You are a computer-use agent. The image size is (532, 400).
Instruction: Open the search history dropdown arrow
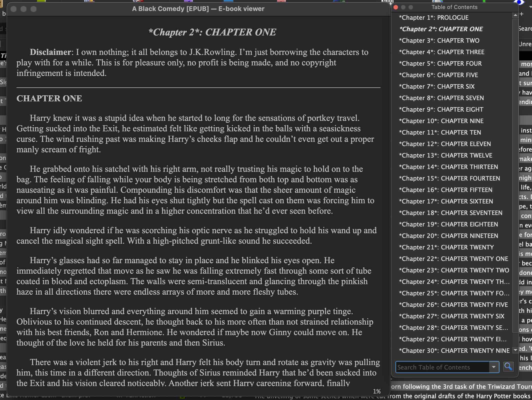(493, 367)
